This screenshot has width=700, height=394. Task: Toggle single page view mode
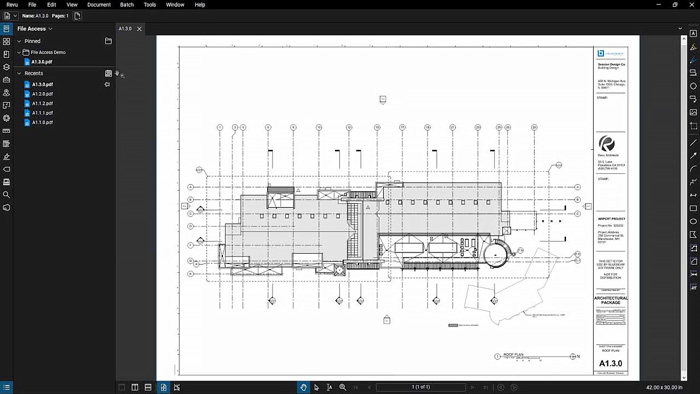[163, 387]
